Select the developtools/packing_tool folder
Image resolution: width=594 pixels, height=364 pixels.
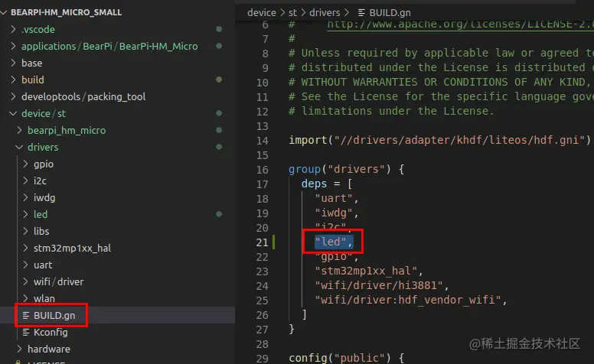[83, 96]
